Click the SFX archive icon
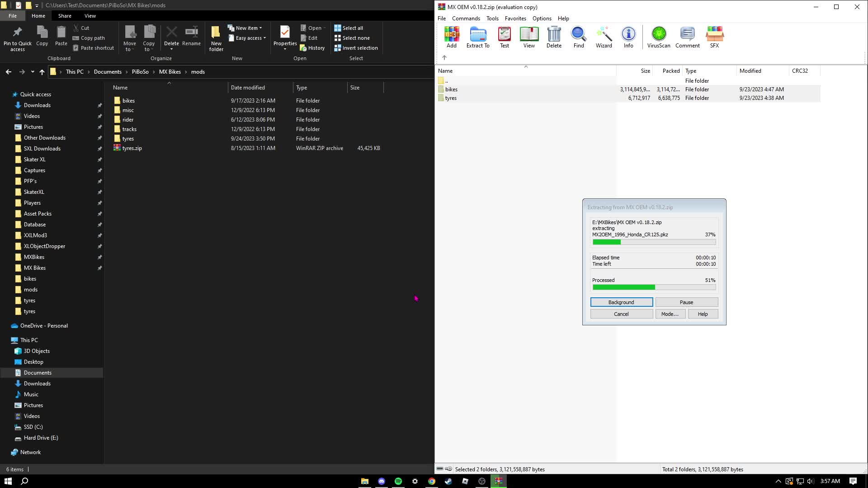This screenshot has width=868, height=488. 714,37
